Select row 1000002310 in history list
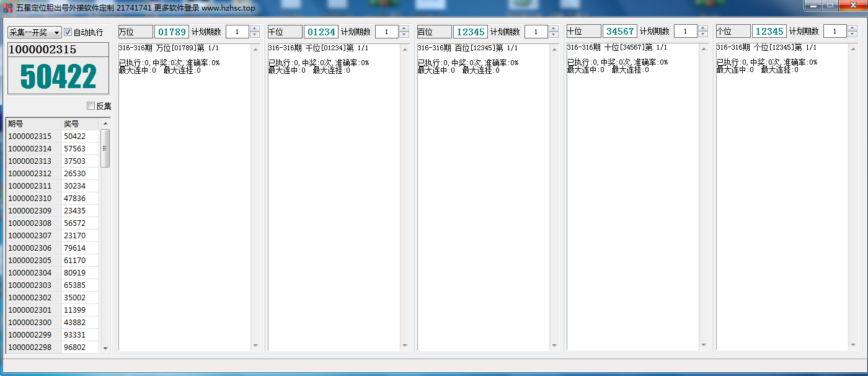This screenshot has width=868, height=376. click(53, 198)
